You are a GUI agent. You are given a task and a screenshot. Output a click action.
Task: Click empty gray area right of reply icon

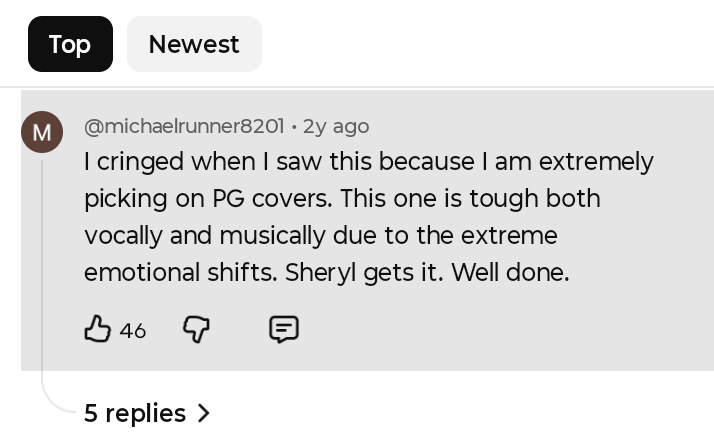500,330
